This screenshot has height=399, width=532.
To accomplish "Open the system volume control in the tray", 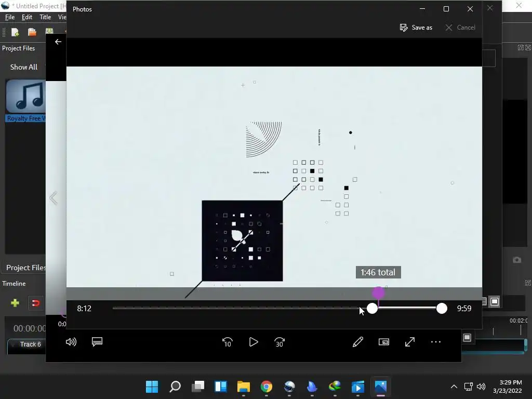I will point(481,387).
